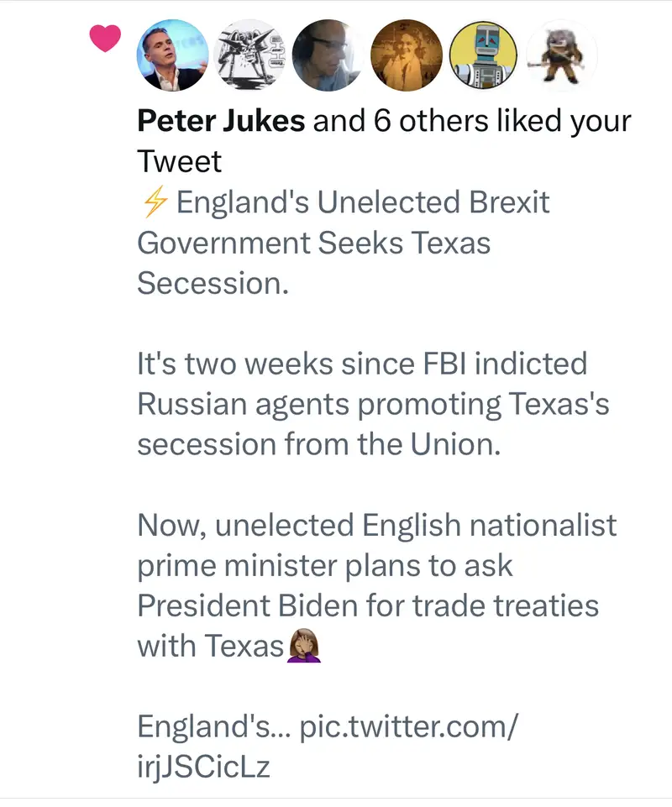
Task: Click the lightning bolt emoji
Action: click(152, 203)
